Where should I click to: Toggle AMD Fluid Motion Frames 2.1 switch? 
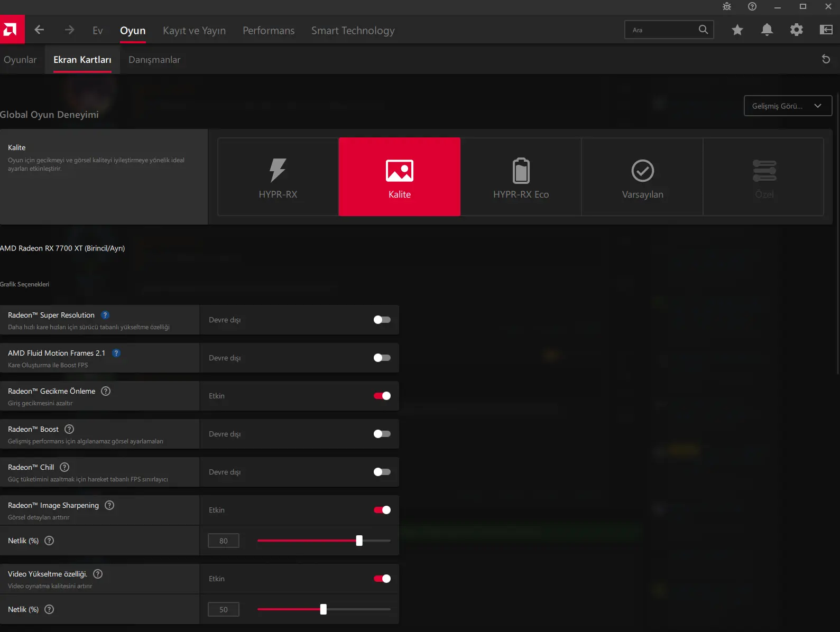(382, 358)
